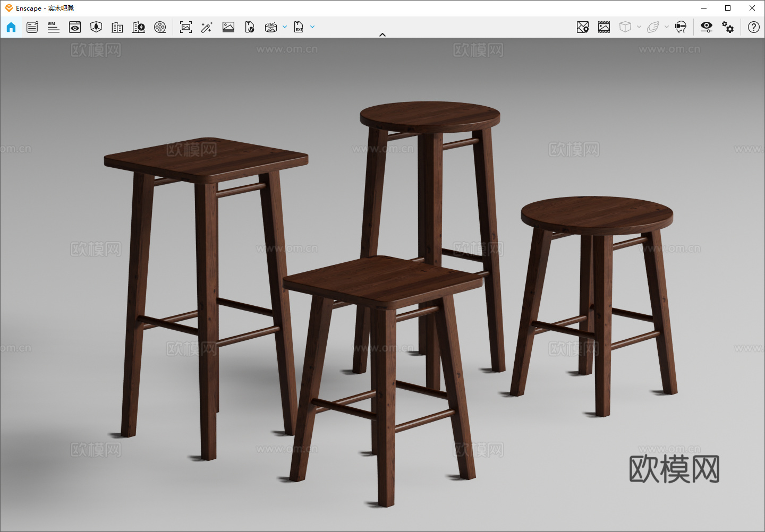Open Visual Settings eye-slider icon
The image size is (765, 532).
(707, 27)
